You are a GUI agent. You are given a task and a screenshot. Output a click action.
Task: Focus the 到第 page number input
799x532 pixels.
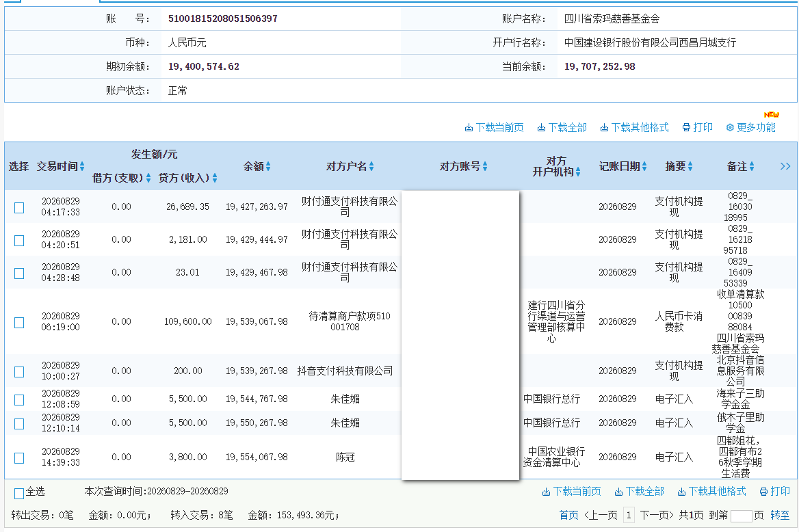[741, 516]
